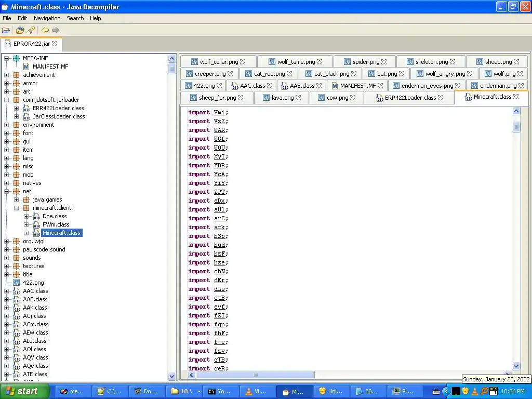Image resolution: width=532 pixels, height=399 pixels.
Task: Switch to the skeleton.png tab
Action: pyautogui.click(x=431, y=62)
